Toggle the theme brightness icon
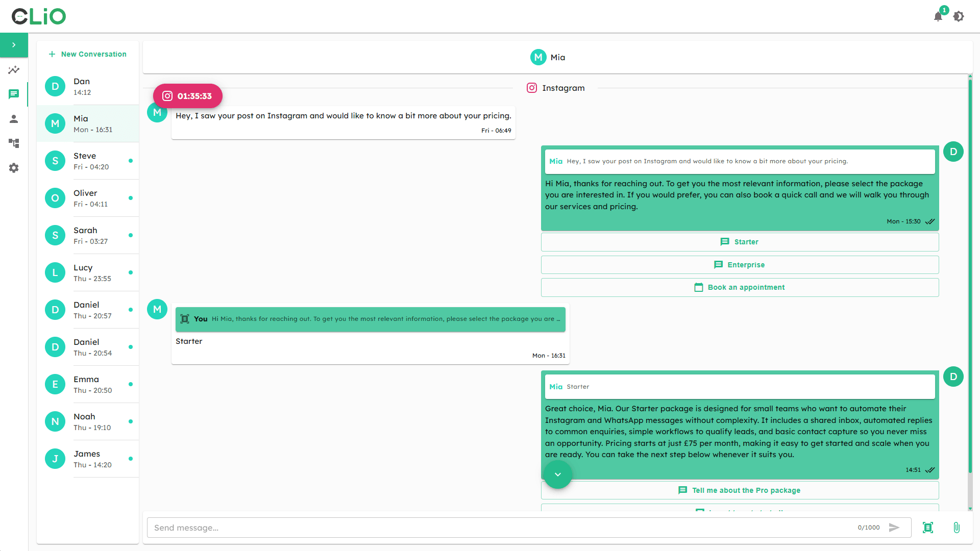980x551 pixels. point(959,16)
